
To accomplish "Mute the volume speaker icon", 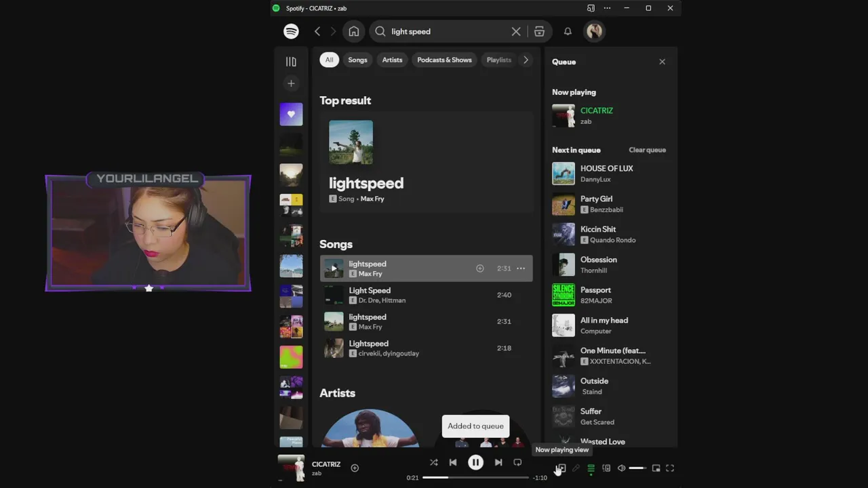I will (x=621, y=468).
